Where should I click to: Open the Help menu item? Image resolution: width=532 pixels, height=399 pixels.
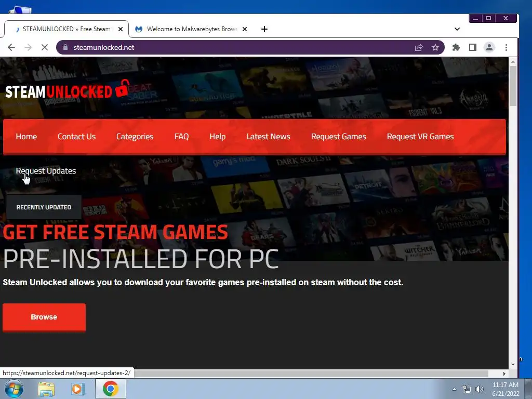tap(218, 137)
